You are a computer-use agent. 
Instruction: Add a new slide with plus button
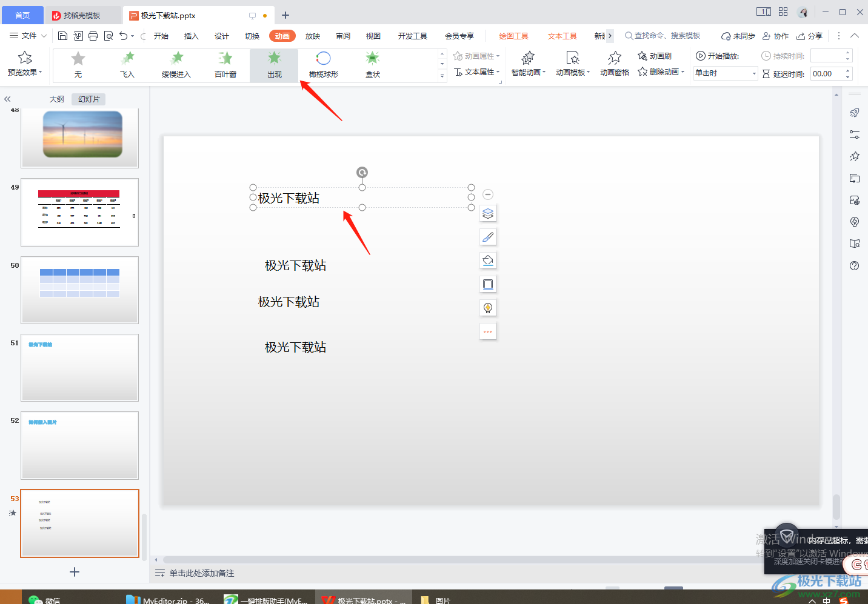tap(75, 572)
